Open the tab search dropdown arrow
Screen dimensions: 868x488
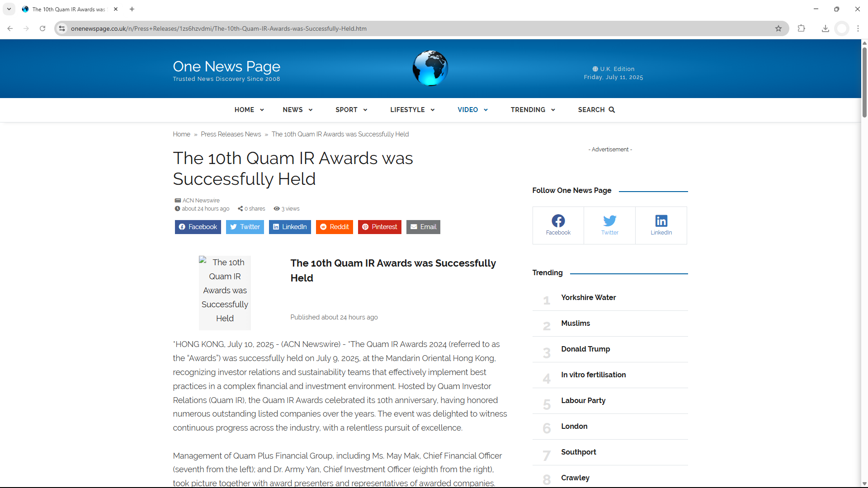9,9
